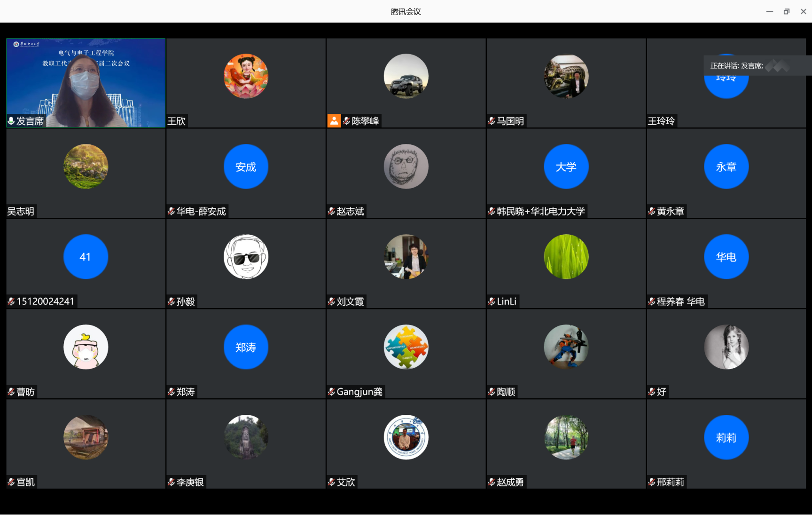Click the muted mic icon beside 邢莉莉
This screenshot has height=515, width=812.
[652, 482]
